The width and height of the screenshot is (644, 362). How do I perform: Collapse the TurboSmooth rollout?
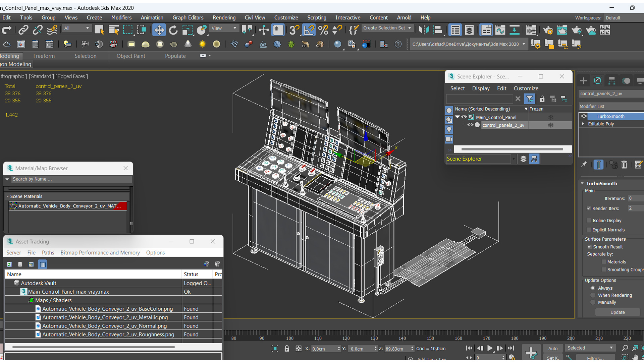tap(582, 184)
